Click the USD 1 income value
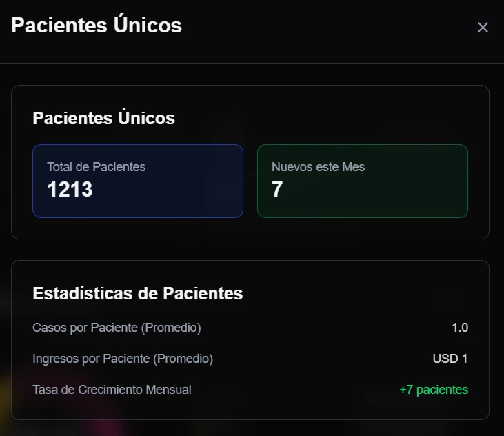Viewport: 504px width, 436px height. [x=450, y=359]
